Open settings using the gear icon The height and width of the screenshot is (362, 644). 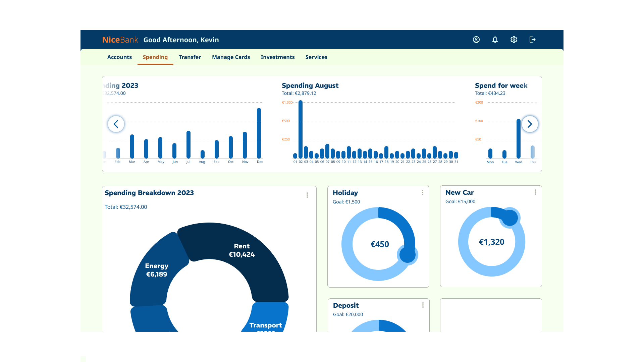click(x=514, y=40)
